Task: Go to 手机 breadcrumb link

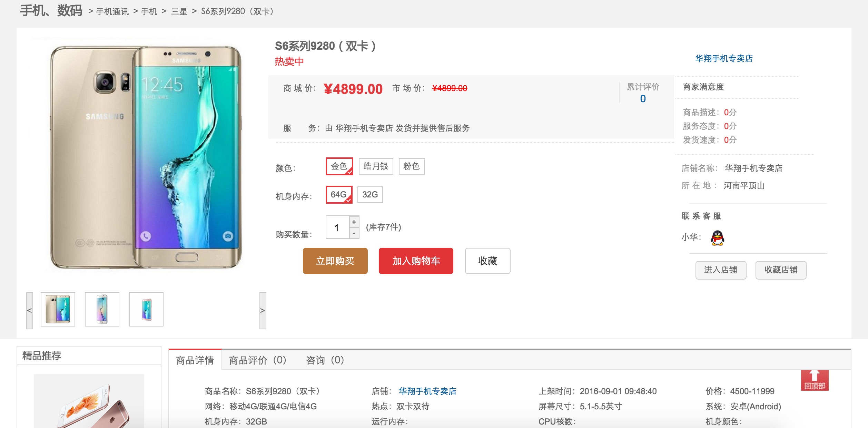Action: 149,12
